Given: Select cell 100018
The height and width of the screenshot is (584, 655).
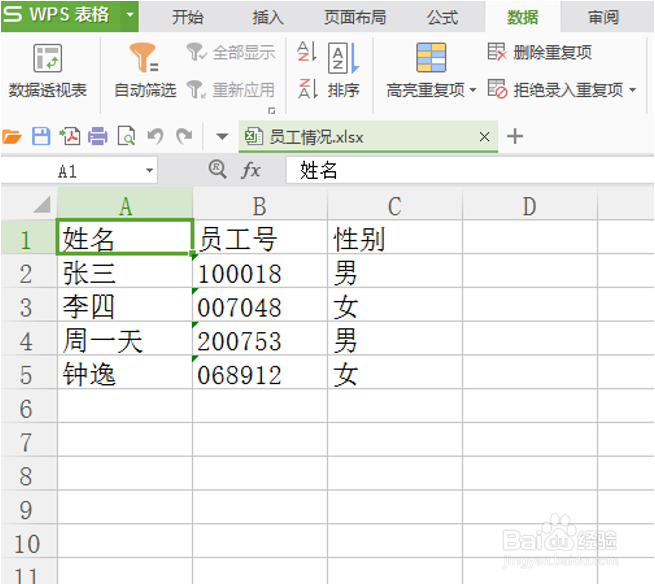Looking at the screenshot, I should [260, 271].
